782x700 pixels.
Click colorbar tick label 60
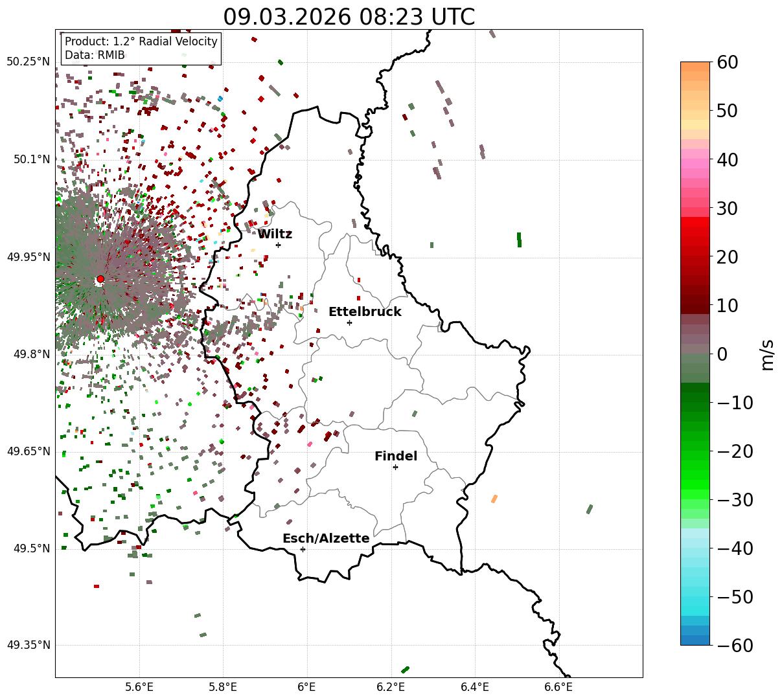pos(727,62)
